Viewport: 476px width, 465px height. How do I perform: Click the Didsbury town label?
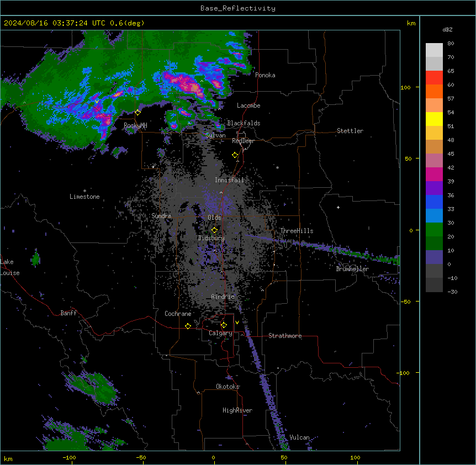pos(211,238)
